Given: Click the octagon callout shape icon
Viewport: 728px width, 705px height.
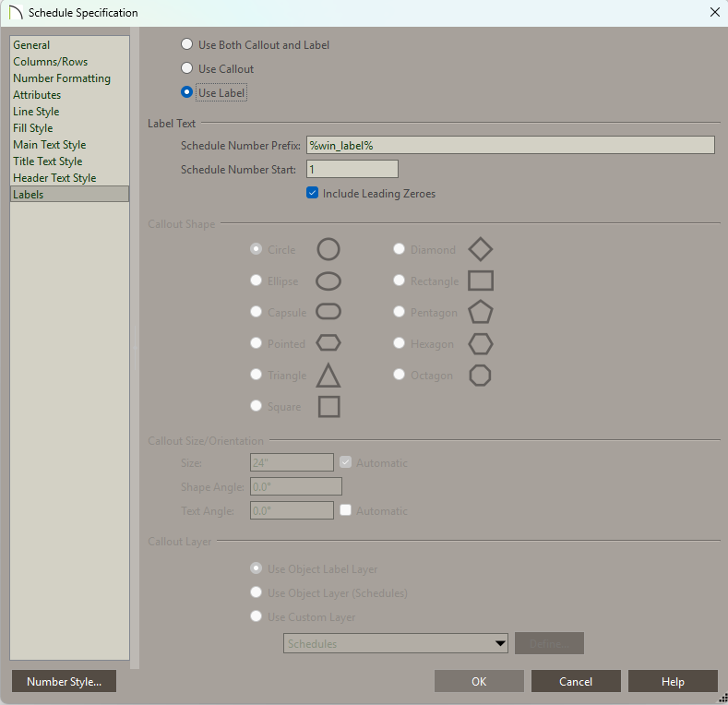Looking at the screenshot, I should [480, 376].
